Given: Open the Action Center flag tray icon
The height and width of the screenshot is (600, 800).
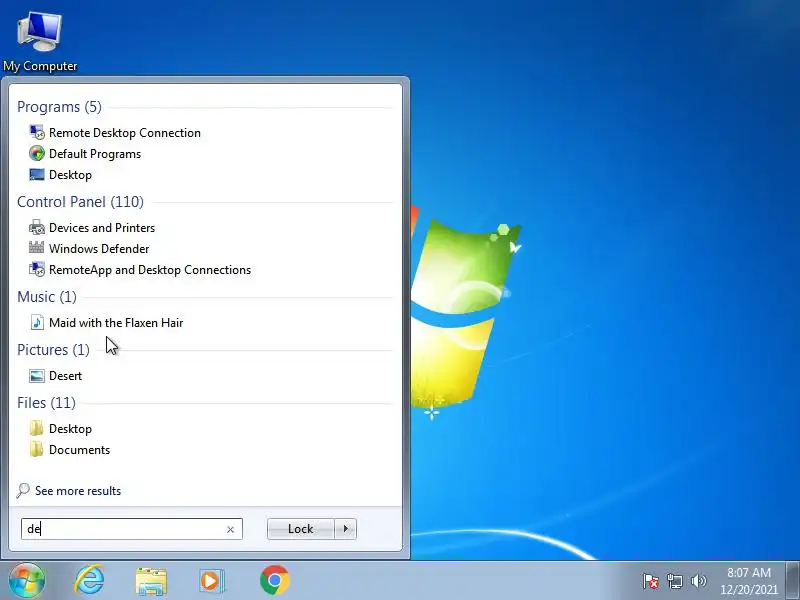Looking at the screenshot, I should pos(651,581).
